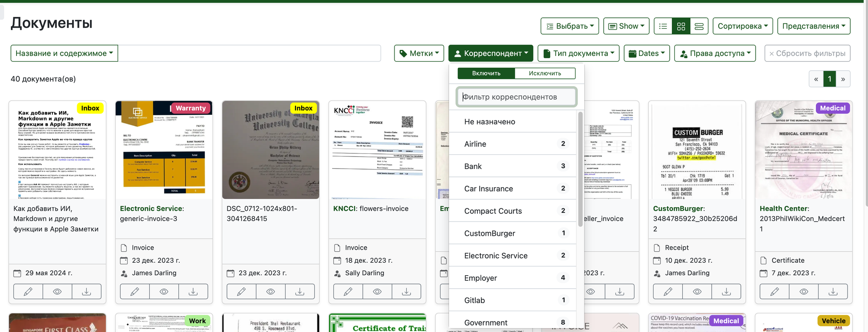Preview the DSC_0712-1024x801 document
This screenshot has width=868, height=332.
coord(270,292)
